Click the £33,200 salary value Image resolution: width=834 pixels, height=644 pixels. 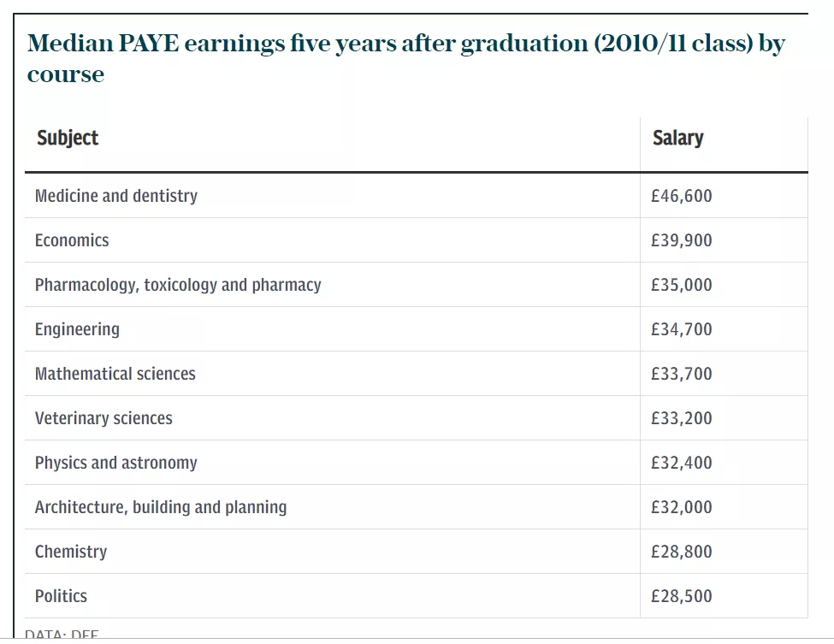point(681,418)
